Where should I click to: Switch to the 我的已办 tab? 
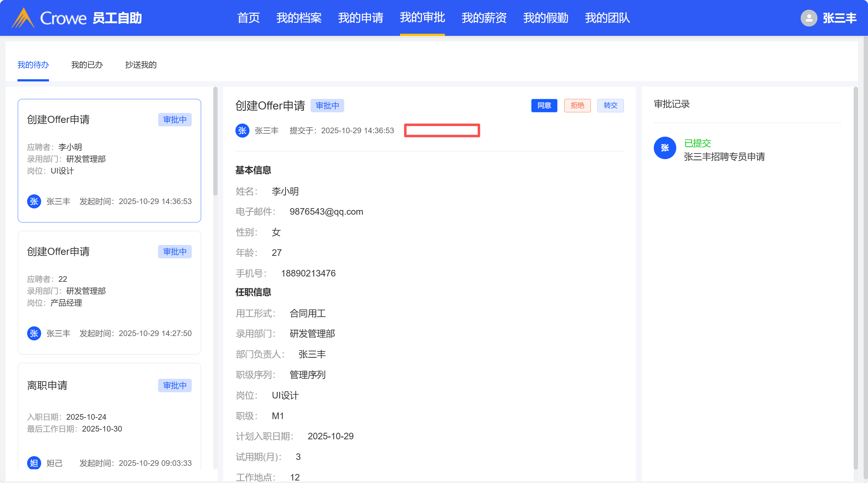[x=87, y=65]
